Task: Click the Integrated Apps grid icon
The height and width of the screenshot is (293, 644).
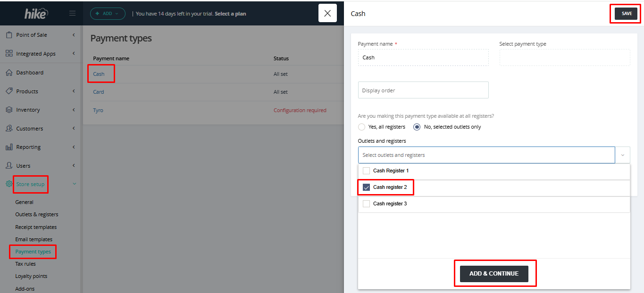Action: (9, 54)
